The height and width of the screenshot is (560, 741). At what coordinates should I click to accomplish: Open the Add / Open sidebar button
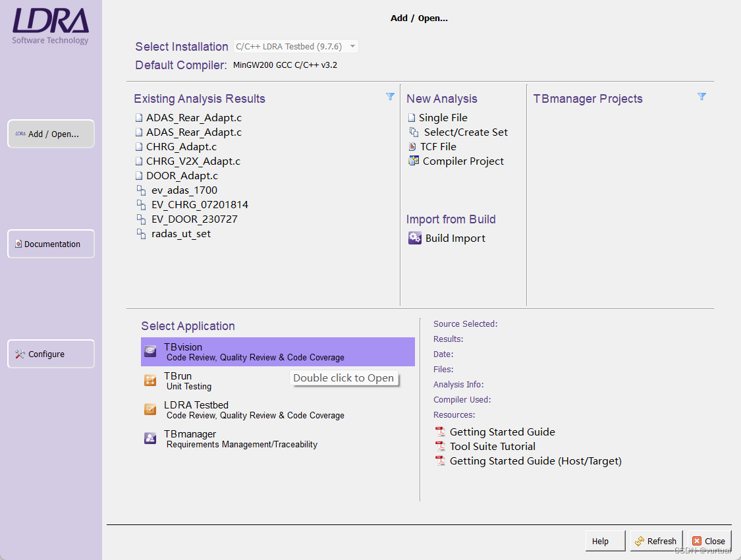pos(51,134)
